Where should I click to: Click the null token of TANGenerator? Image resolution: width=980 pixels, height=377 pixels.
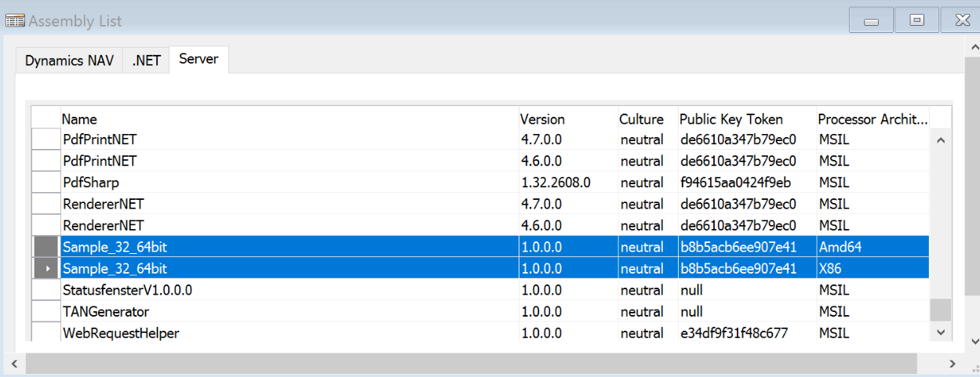coord(747,312)
